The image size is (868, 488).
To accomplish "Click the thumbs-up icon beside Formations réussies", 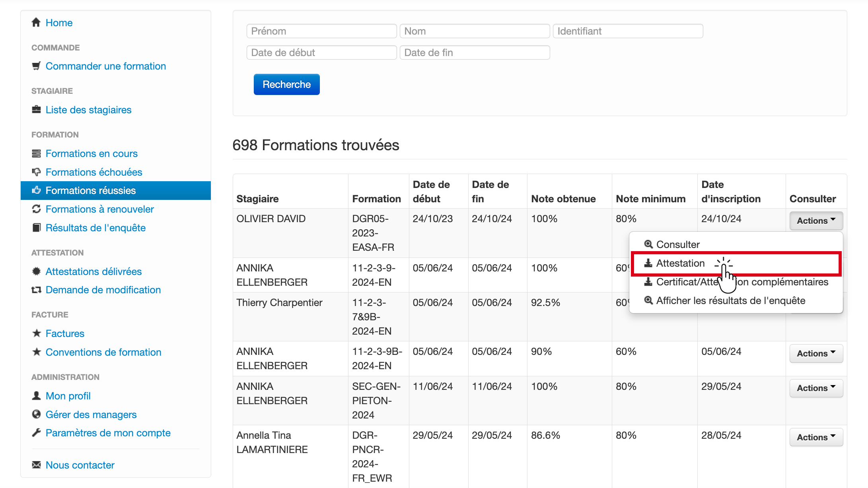I will click(x=36, y=190).
